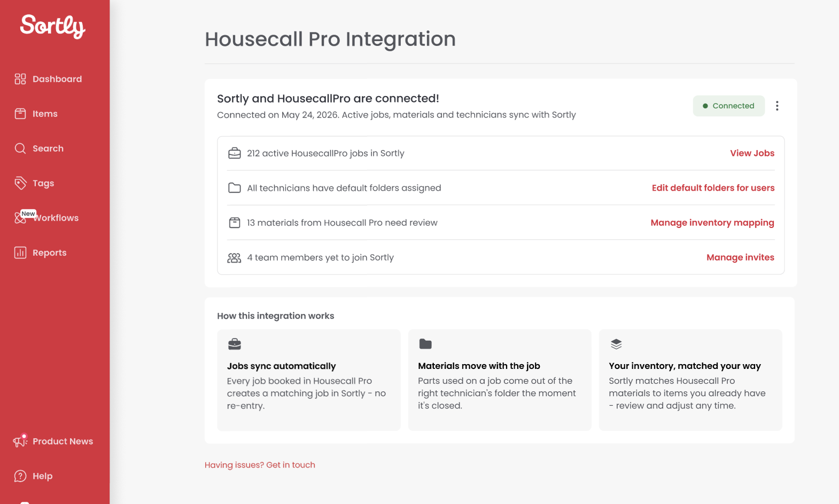Click the Workflows icon in sidebar
The width and height of the screenshot is (839, 504).
20,218
